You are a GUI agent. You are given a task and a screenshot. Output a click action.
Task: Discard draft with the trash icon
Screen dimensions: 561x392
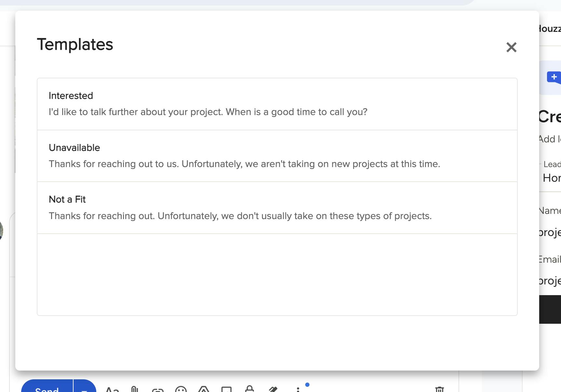coord(439,389)
